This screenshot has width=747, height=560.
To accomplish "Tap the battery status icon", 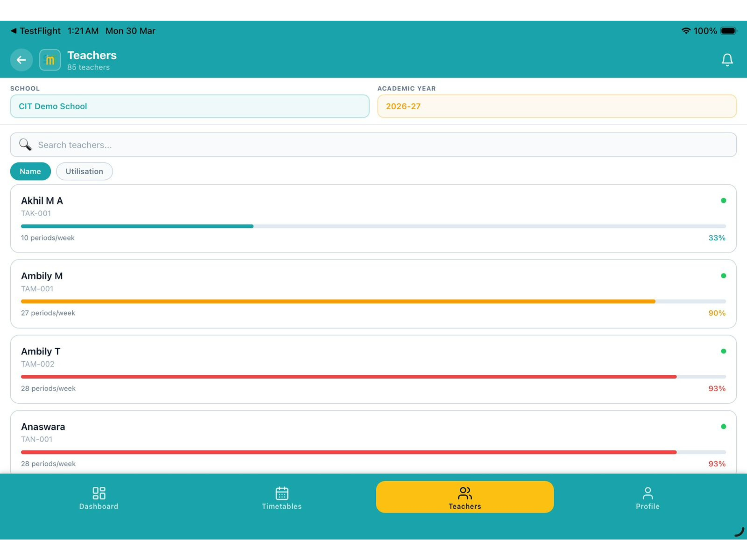I will click(x=729, y=31).
